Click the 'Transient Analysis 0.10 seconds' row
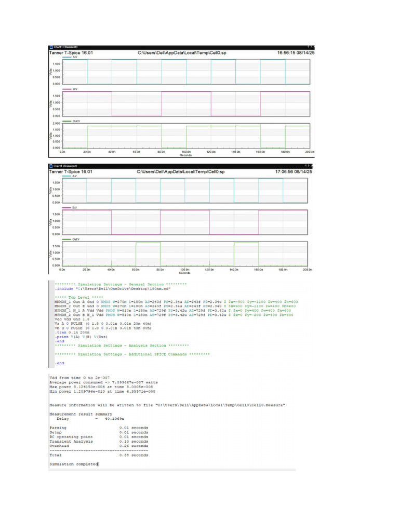The image size is (399, 532). click(x=99, y=442)
